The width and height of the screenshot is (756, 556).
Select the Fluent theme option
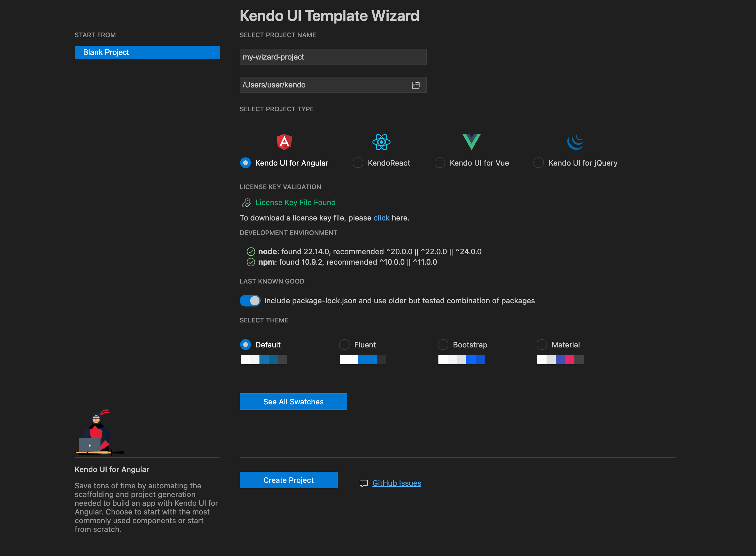tap(344, 344)
